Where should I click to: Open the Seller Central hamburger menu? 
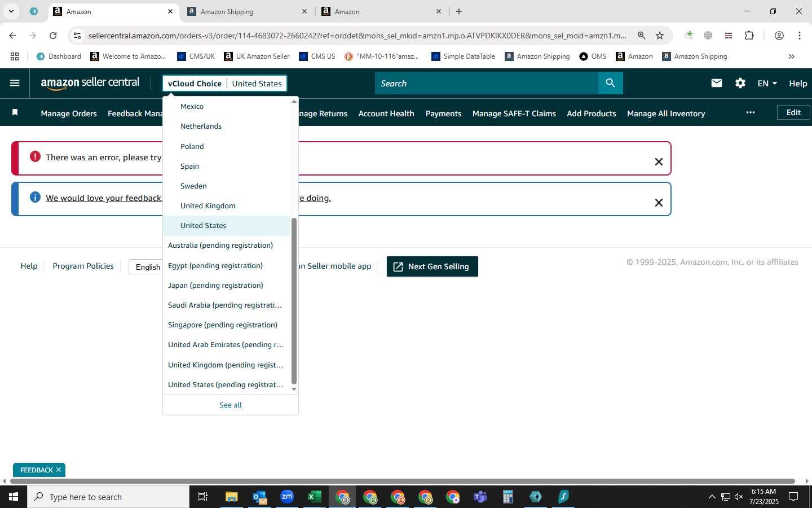pos(15,83)
